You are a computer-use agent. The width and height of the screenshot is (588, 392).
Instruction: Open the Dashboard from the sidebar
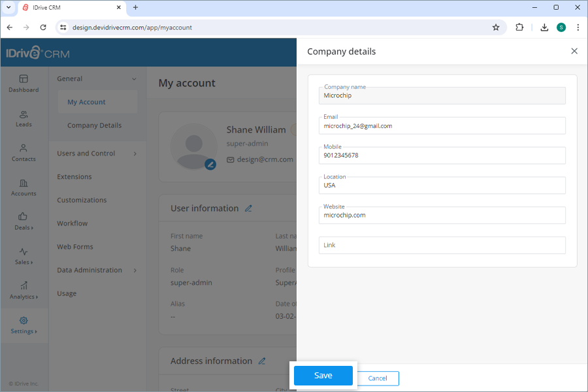click(x=24, y=84)
